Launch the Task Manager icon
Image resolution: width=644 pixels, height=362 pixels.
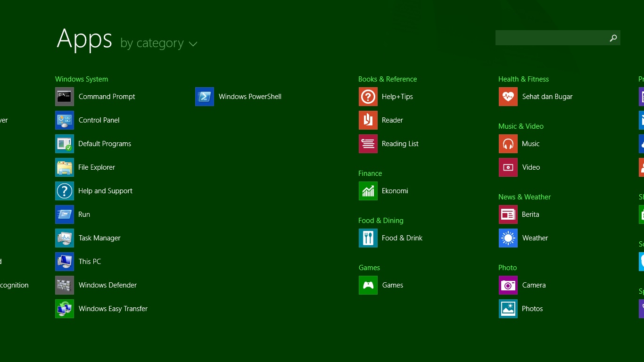pyautogui.click(x=65, y=238)
